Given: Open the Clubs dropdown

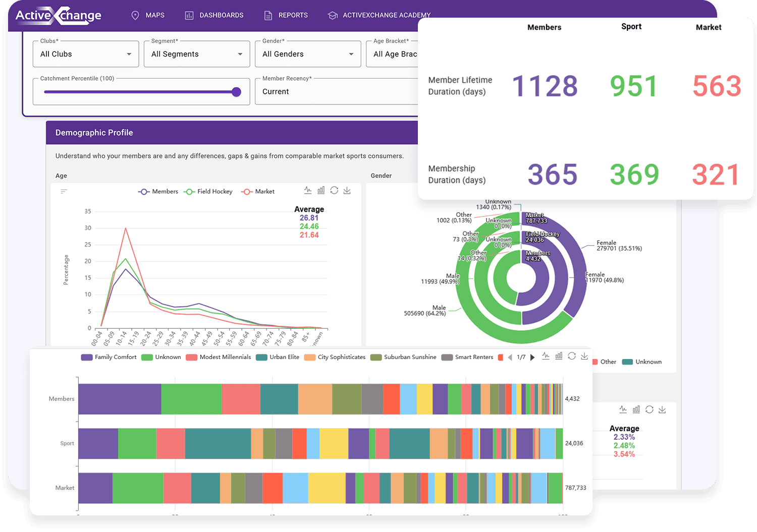Looking at the screenshot, I should (x=86, y=54).
